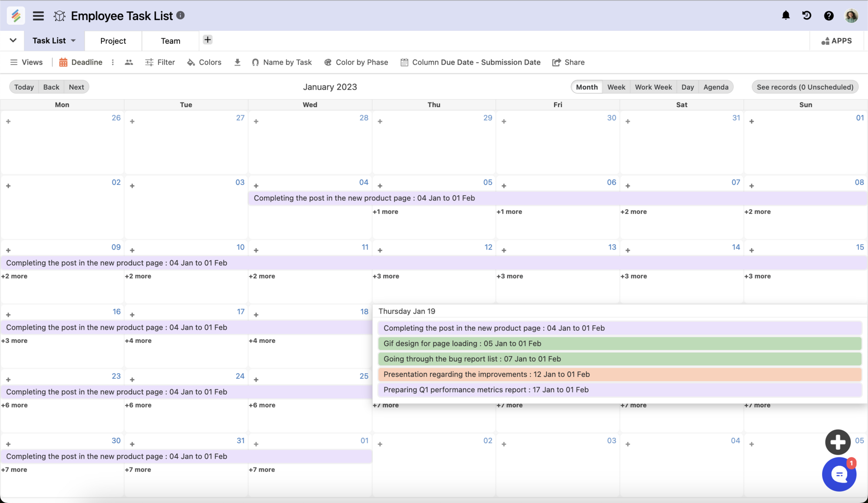Viewport: 868px width, 503px height.
Task: Click the Stackby logo at top left
Action: coord(16,16)
